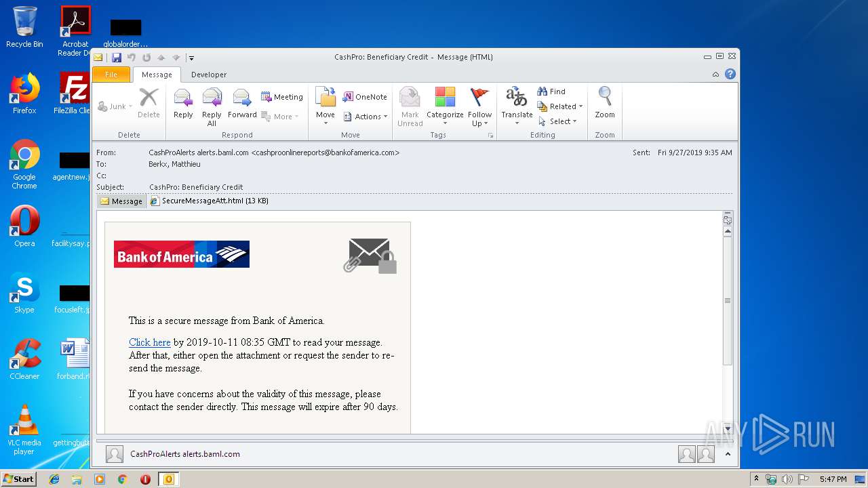Screen dimensions: 868x488
Task: Open the Recycle Bin desktop icon
Action: pyautogui.click(x=24, y=27)
